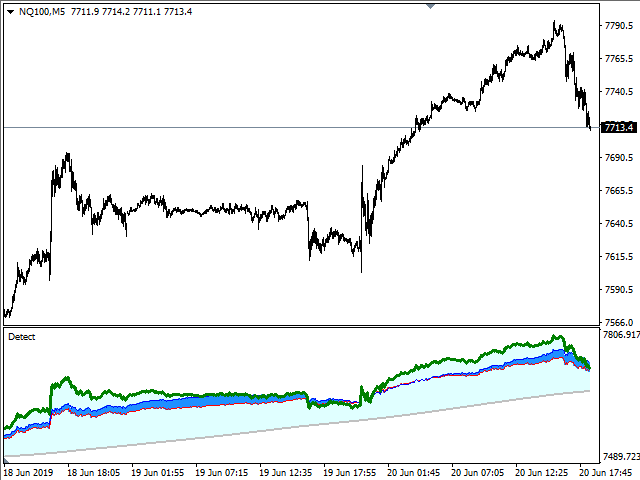
Task: Click the 19 Jun 12:35 time label
Action: point(286,473)
